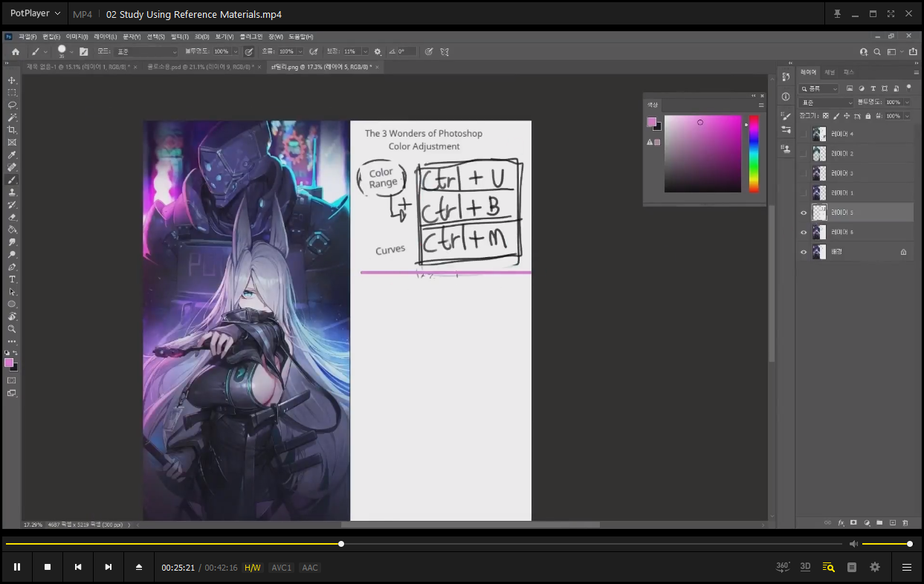Select the Paint Bucket tool

pyautogui.click(x=12, y=230)
